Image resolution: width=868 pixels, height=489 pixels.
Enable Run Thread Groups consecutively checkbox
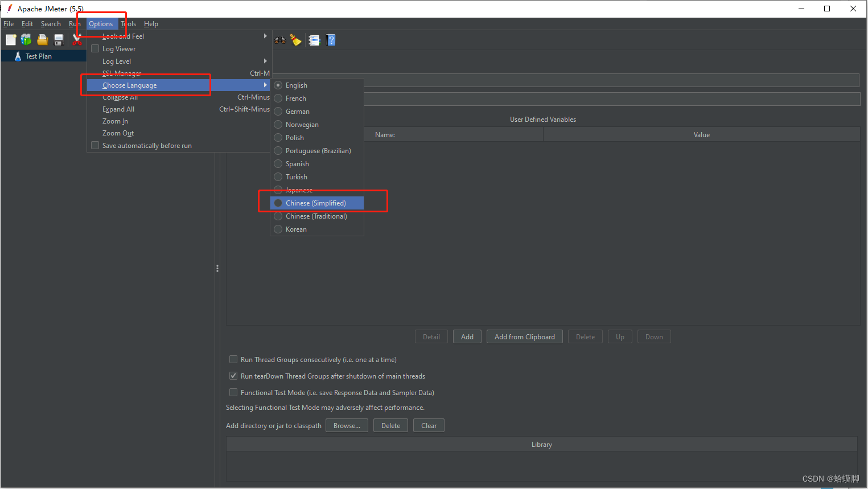[233, 360]
